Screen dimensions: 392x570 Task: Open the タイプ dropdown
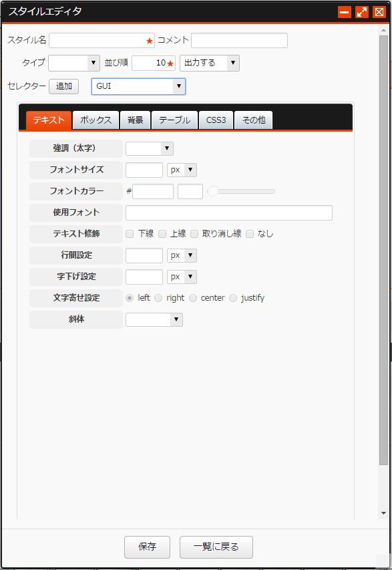coord(74,63)
